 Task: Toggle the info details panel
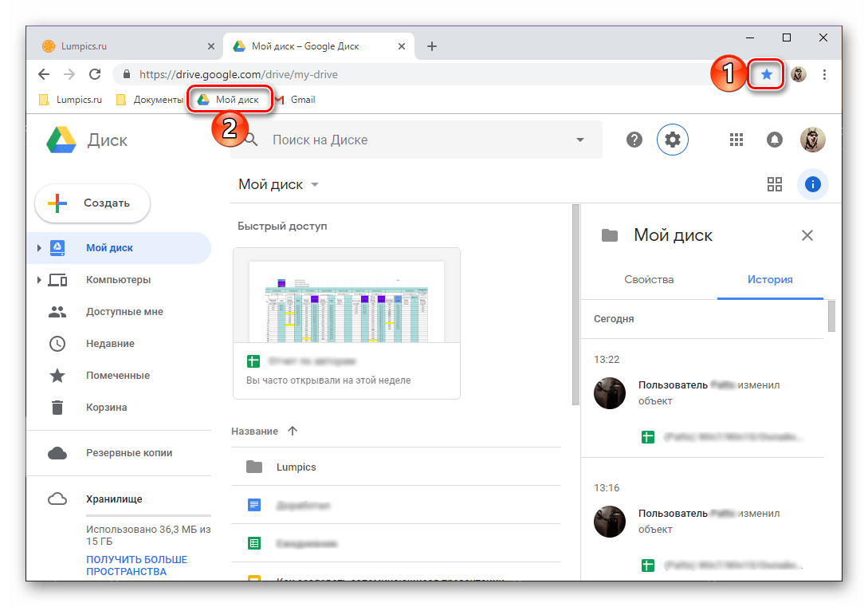click(x=813, y=184)
